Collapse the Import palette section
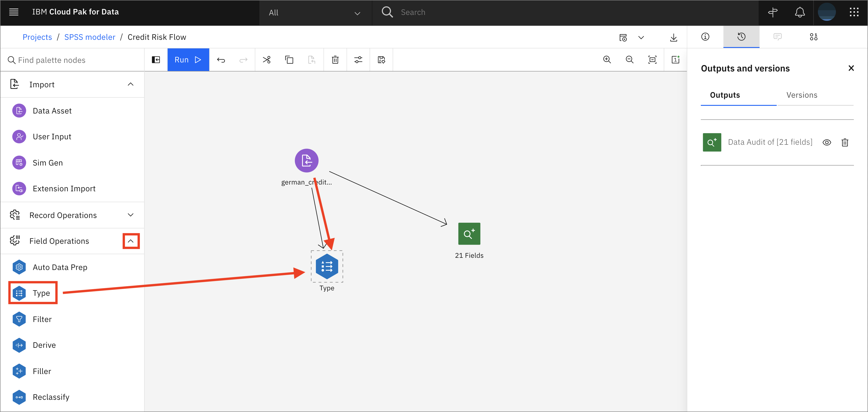Viewport: 868px width, 412px height. (130, 84)
